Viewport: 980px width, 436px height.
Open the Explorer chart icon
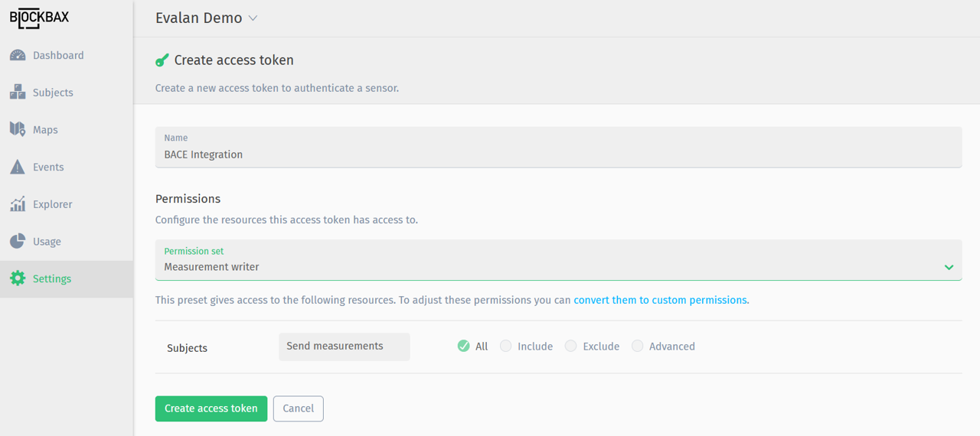pos(18,204)
